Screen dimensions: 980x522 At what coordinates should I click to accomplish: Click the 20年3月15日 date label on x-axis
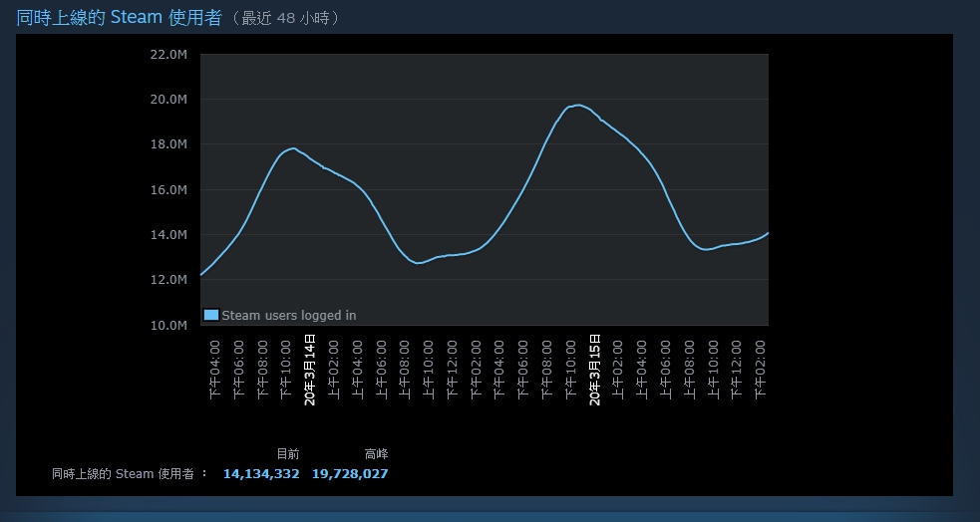tap(594, 370)
